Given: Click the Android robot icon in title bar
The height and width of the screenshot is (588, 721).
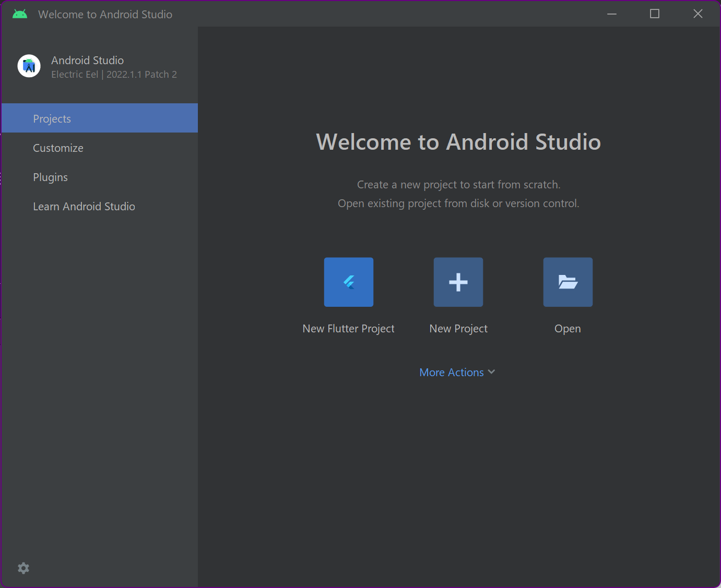Looking at the screenshot, I should 19,14.
